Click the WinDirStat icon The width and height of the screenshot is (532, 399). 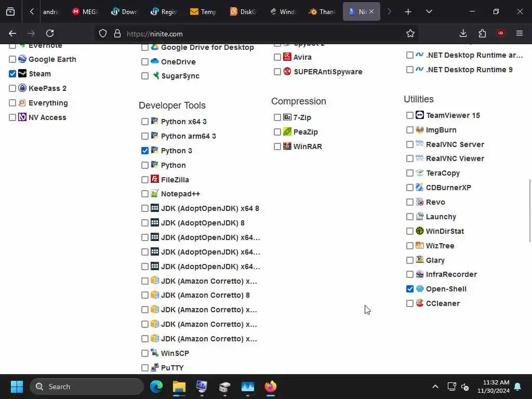pyautogui.click(x=420, y=231)
